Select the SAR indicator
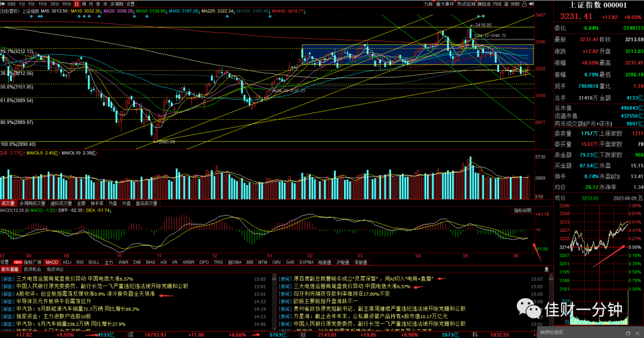The height and width of the screenshot is (338, 644). point(290,262)
